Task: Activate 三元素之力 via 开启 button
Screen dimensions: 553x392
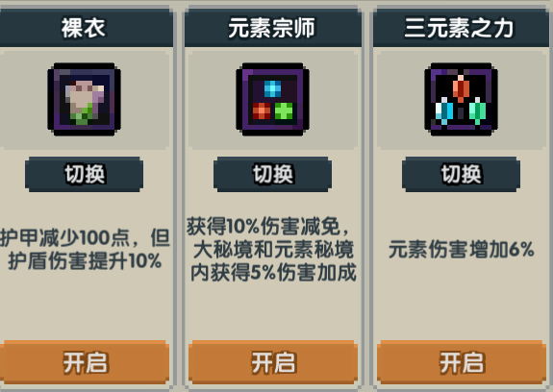Action: 462,362
